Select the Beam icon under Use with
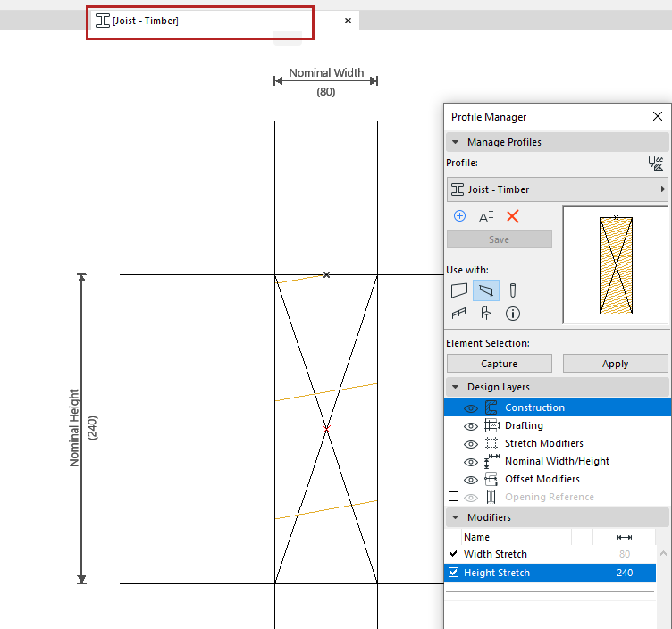The image size is (672, 629). [486, 290]
